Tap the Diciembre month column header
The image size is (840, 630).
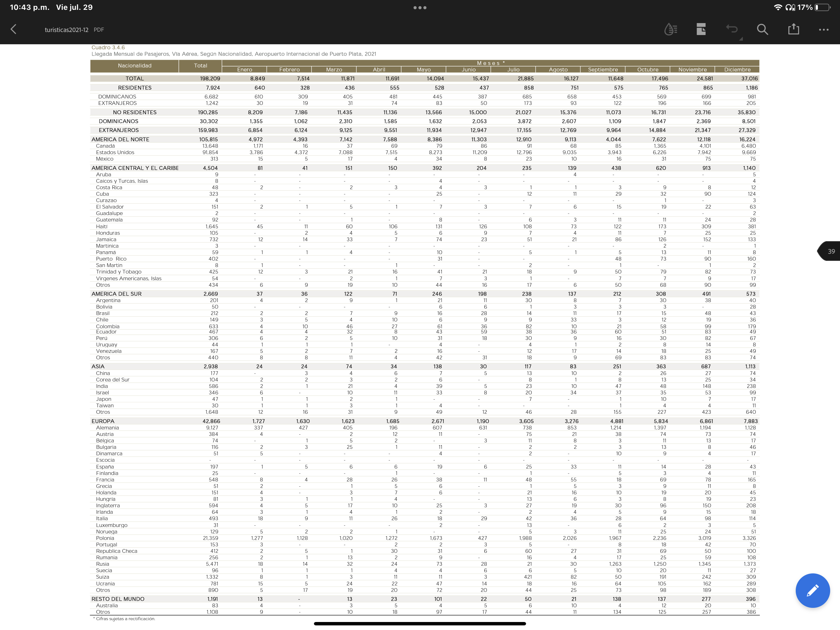(737, 70)
